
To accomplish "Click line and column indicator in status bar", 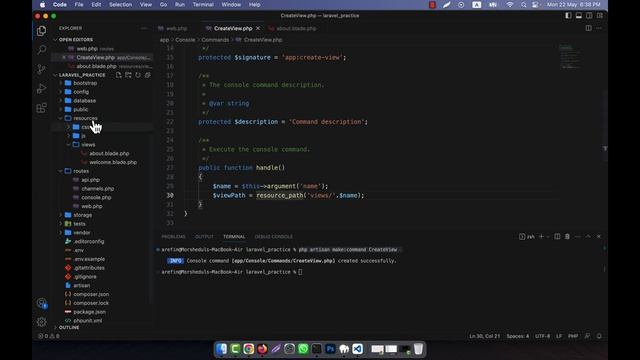I will click(484, 336).
